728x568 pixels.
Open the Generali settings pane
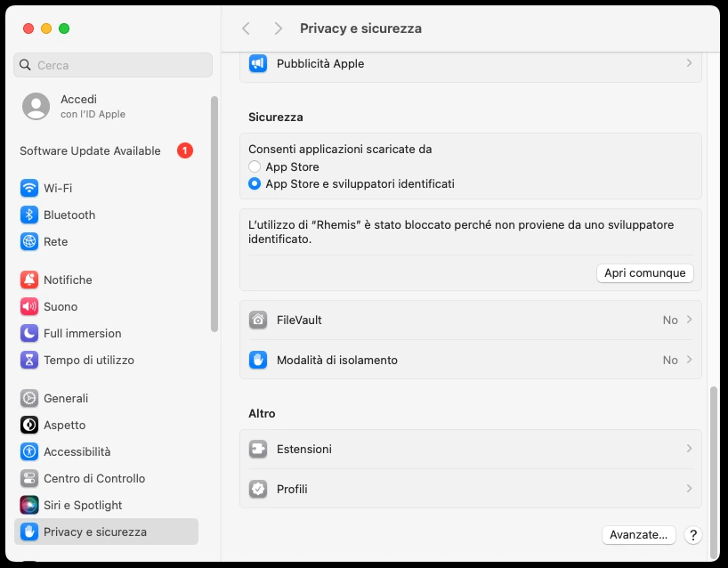(106, 398)
